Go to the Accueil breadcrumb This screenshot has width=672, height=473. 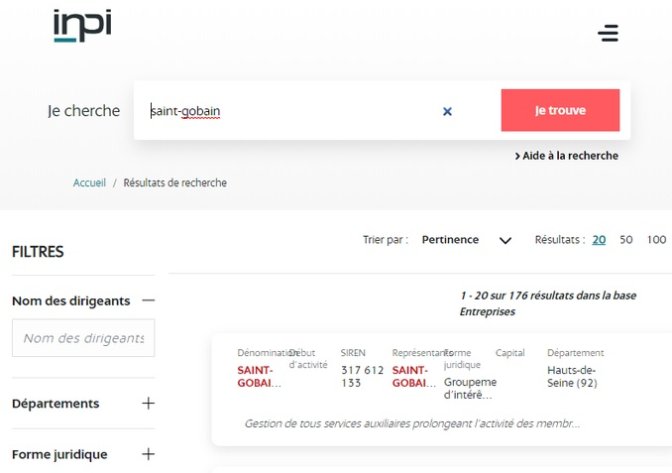pos(89,183)
